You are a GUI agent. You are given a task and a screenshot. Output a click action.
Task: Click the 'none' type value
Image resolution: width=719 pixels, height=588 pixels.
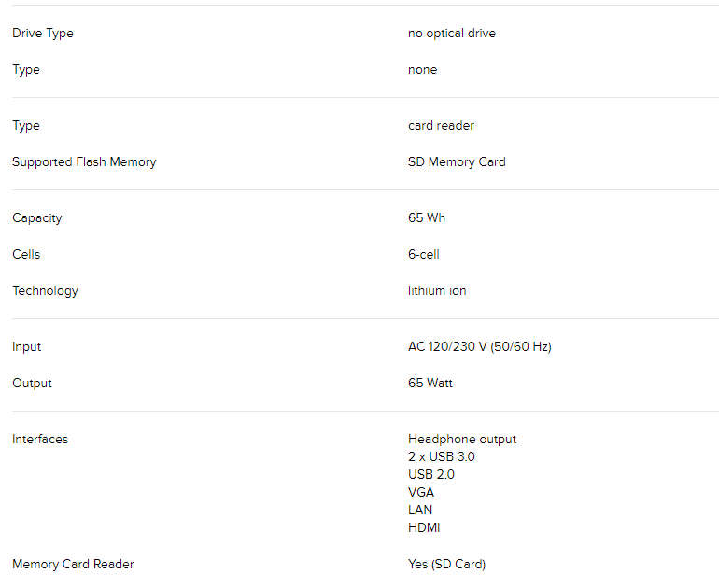click(422, 70)
